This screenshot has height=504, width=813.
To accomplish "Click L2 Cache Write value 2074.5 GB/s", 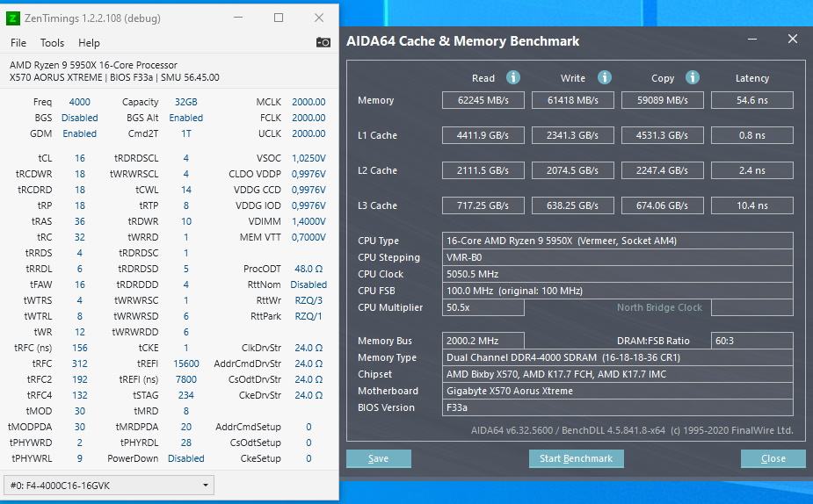I will point(573,170).
